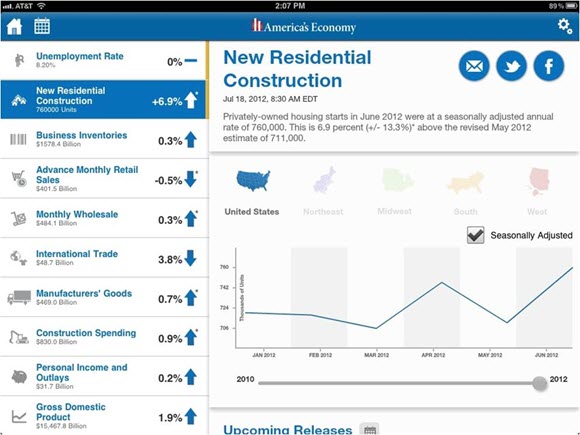Viewport: 580px width, 435px height.
Task: Click the $15,467.8 Billion GDP value
Action: pyautogui.click(x=61, y=426)
